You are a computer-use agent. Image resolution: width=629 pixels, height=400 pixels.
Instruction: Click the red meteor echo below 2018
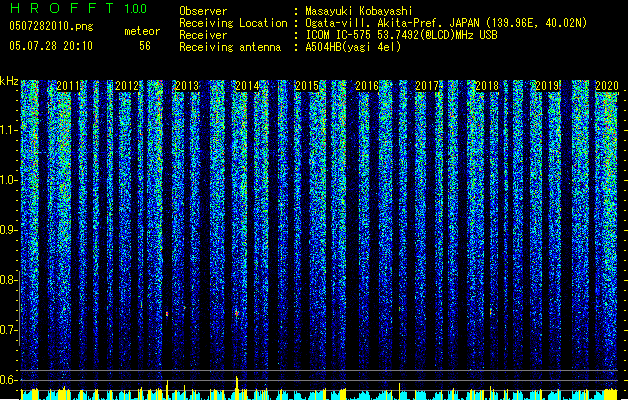(x=491, y=312)
